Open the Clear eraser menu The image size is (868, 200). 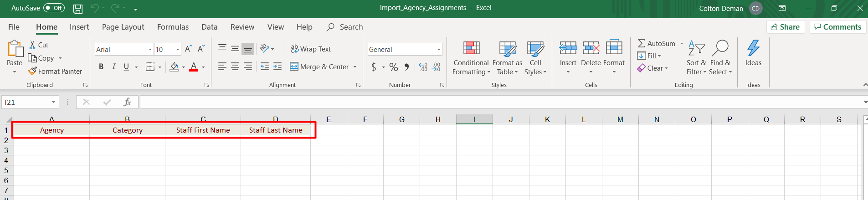point(652,68)
